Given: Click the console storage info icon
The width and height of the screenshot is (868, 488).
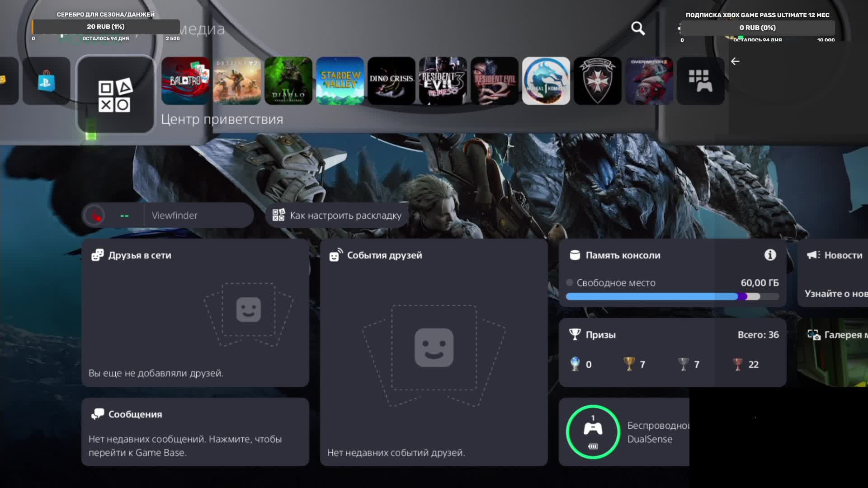Looking at the screenshot, I should [x=770, y=255].
